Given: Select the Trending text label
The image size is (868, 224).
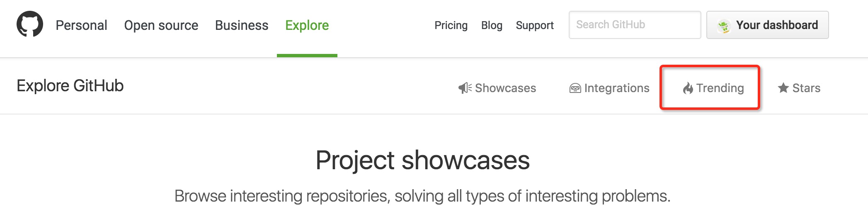Looking at the screenshot, I should click(x=720, y=88).
